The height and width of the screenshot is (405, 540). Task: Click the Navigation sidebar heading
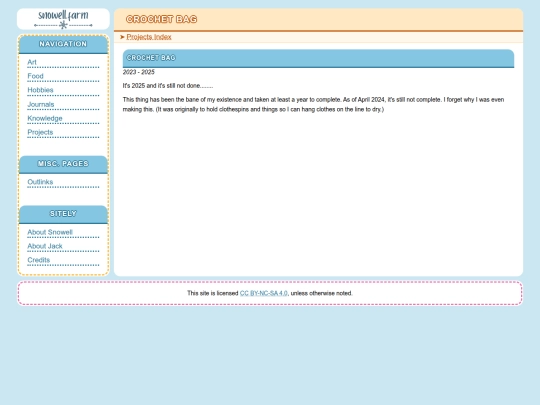(x=63, y=44)
